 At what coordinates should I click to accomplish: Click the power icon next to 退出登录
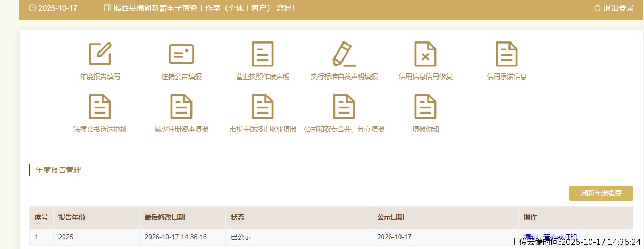click(597, 8)
